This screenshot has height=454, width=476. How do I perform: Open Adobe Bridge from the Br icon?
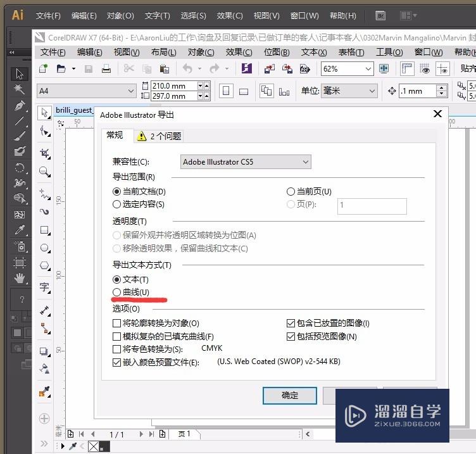pyautogui.click(x=380, y=15)
